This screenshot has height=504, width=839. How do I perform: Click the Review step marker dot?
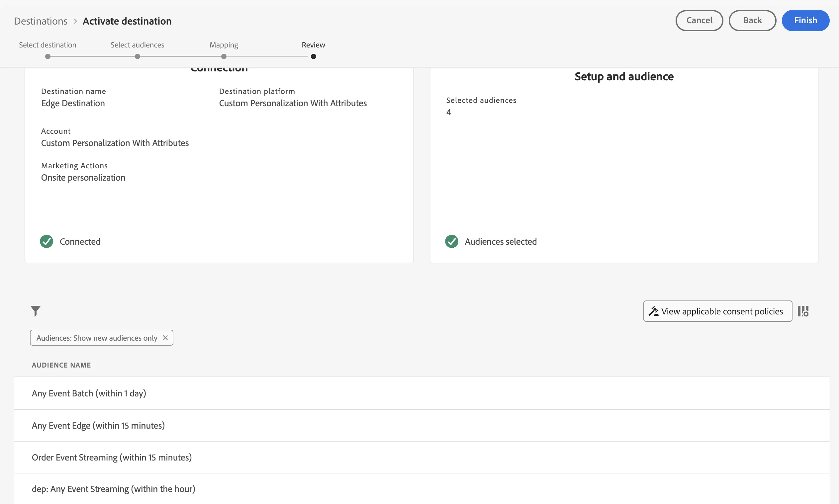[313, 56]
